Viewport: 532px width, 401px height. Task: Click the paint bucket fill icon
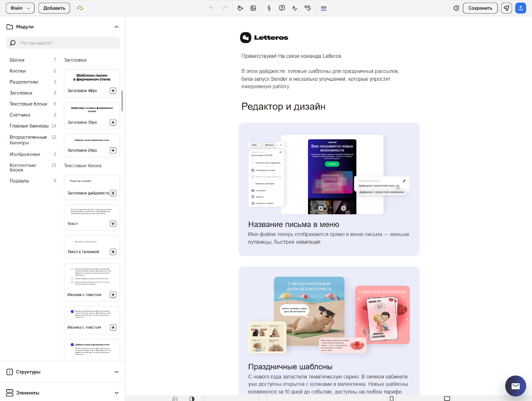(240, 8)
